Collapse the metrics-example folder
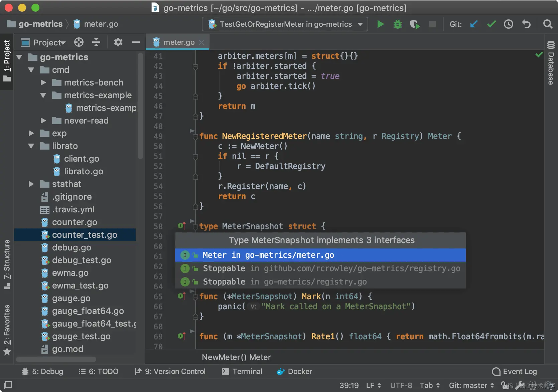Viewport: 558px width, 392px height. click(x=43, y=95)
